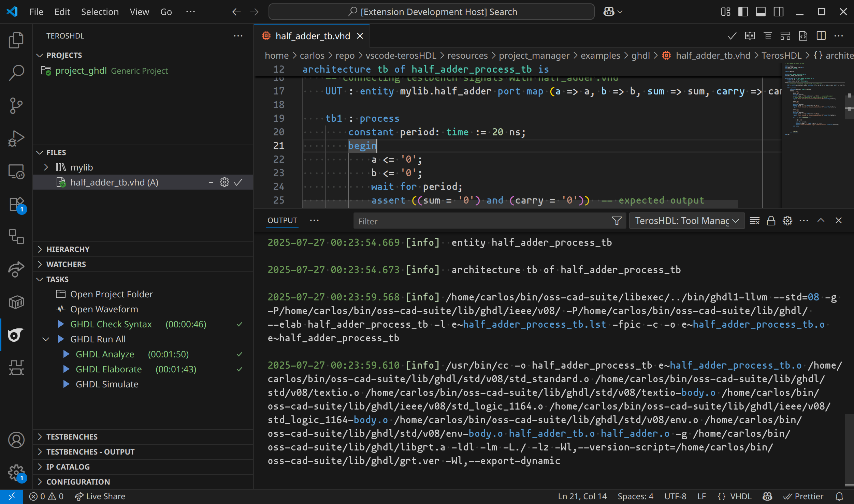Run GHDL Simulate play icon

67,384
